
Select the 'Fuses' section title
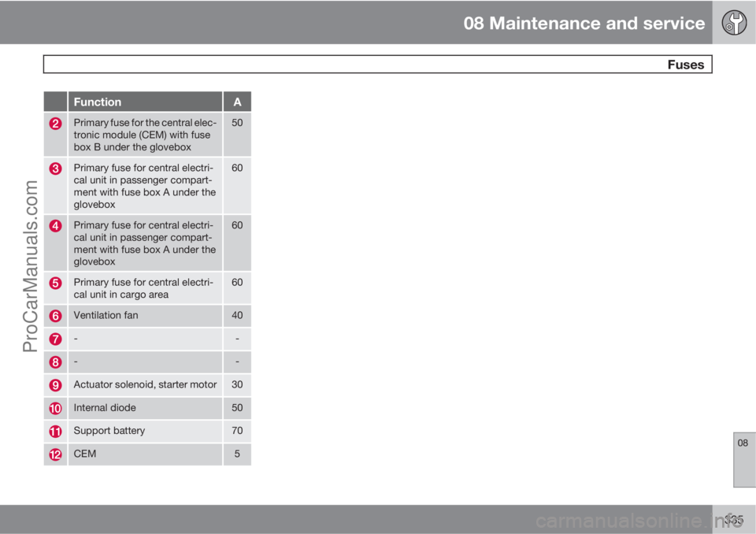[x=686, y=65]
